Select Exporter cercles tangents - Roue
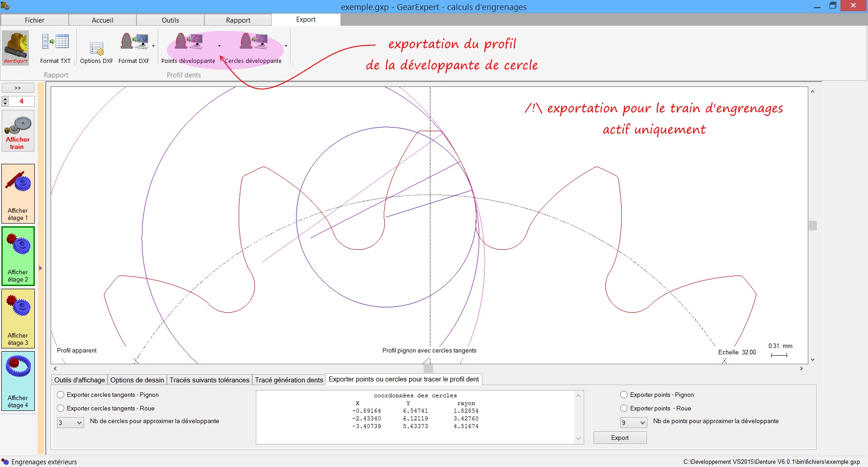This screenshot has width=868, height=467. pyautogui.click(x=106, y=408)
